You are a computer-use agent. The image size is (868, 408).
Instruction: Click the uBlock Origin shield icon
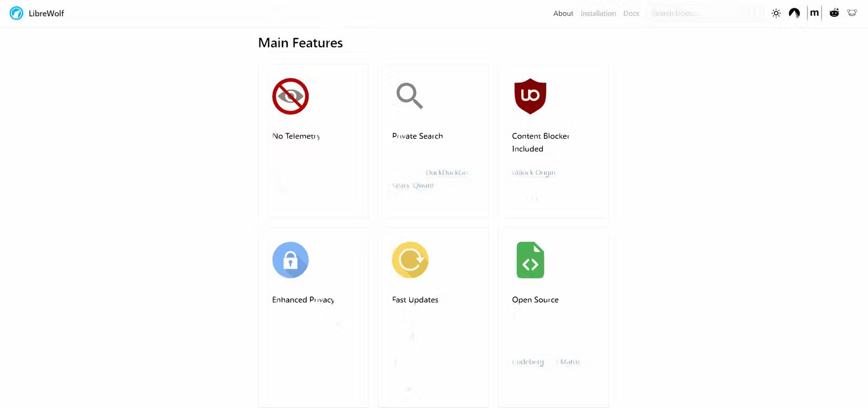[x=530, y=96]
